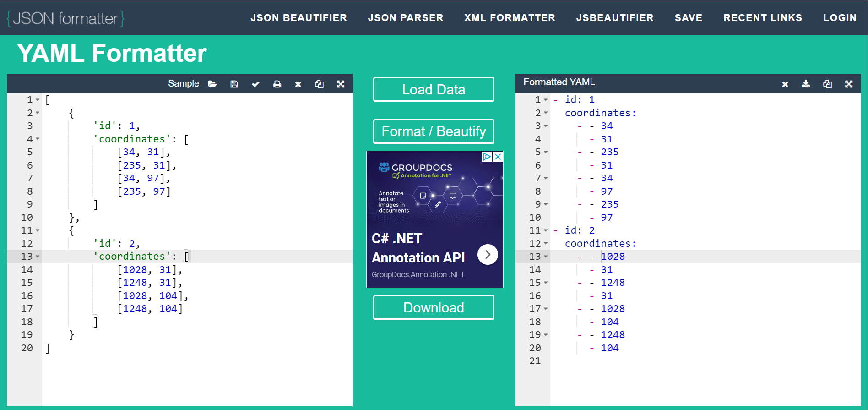868x410 pixels.
Task: Click the Formatted YAML panel title
Action: 559,82
